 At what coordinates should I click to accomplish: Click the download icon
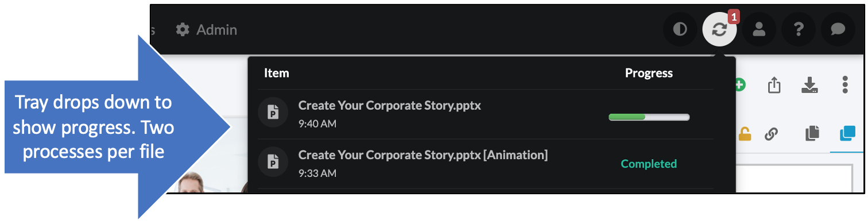point(809,85)
